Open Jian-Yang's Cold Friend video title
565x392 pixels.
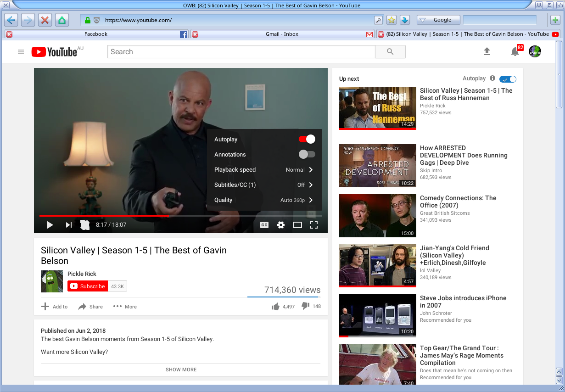[x=454, y=255]
